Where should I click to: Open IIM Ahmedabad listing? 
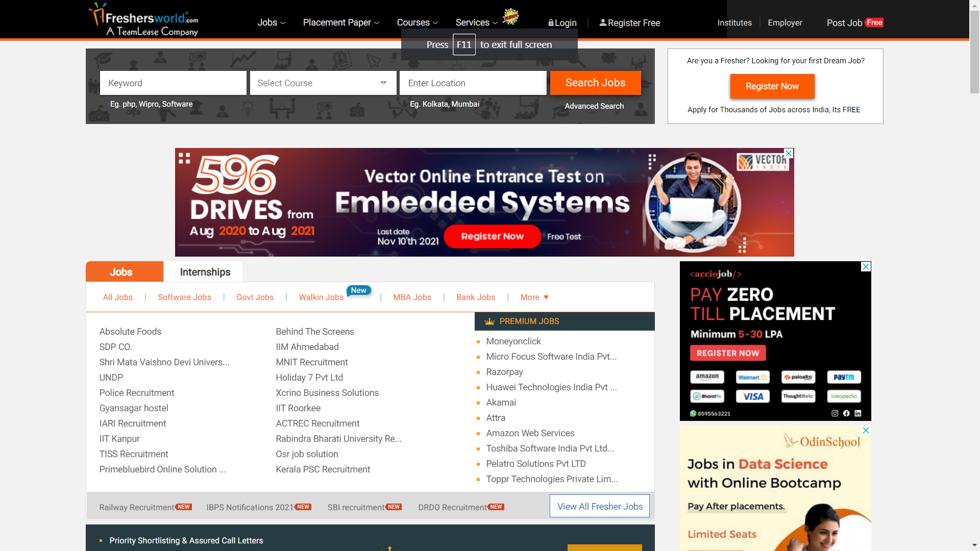(x=307, y=347)
